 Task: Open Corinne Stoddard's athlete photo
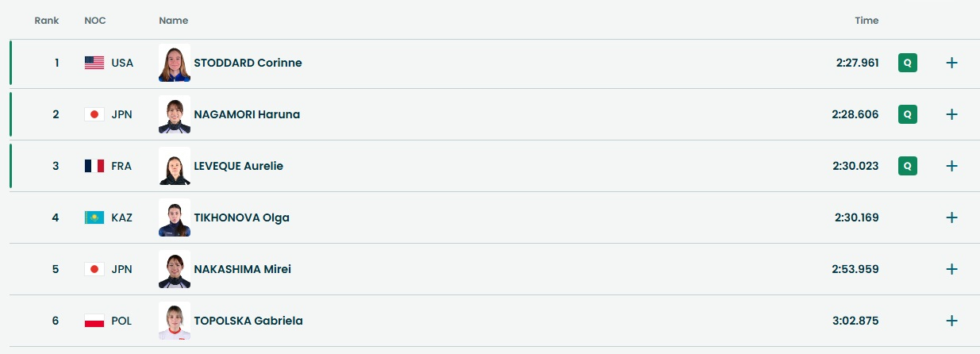pos(175,63)
